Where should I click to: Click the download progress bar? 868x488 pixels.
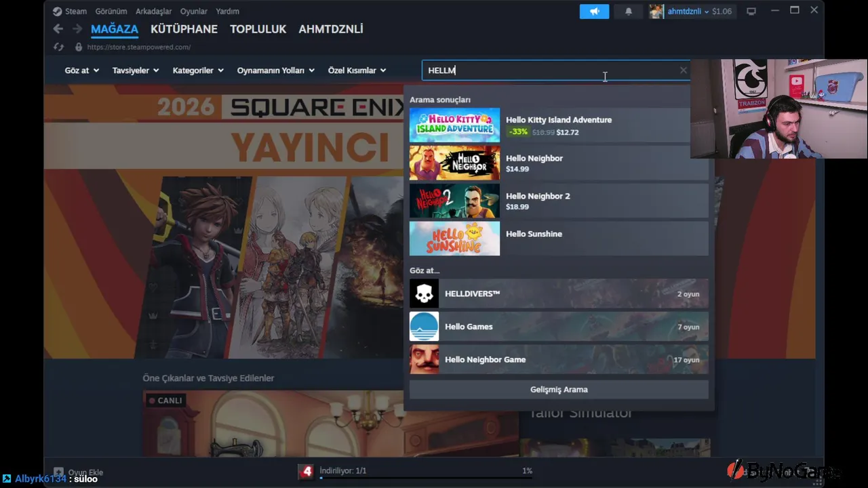click(426, 478)
